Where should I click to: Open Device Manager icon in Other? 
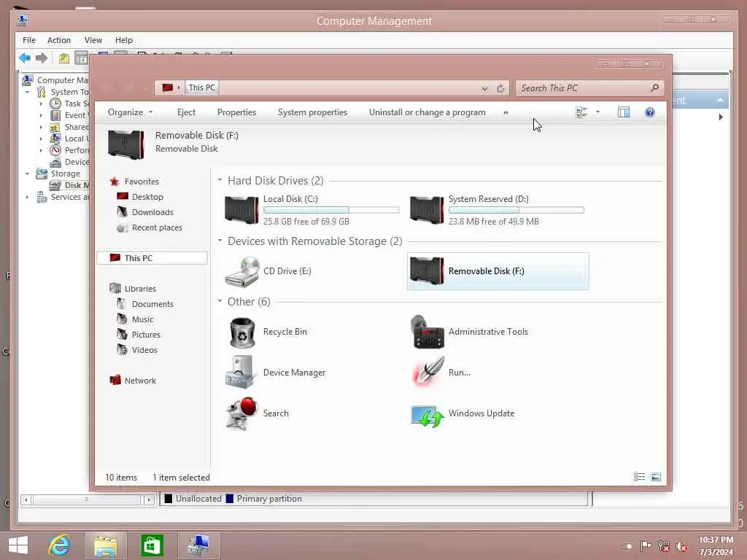point(241,373)
